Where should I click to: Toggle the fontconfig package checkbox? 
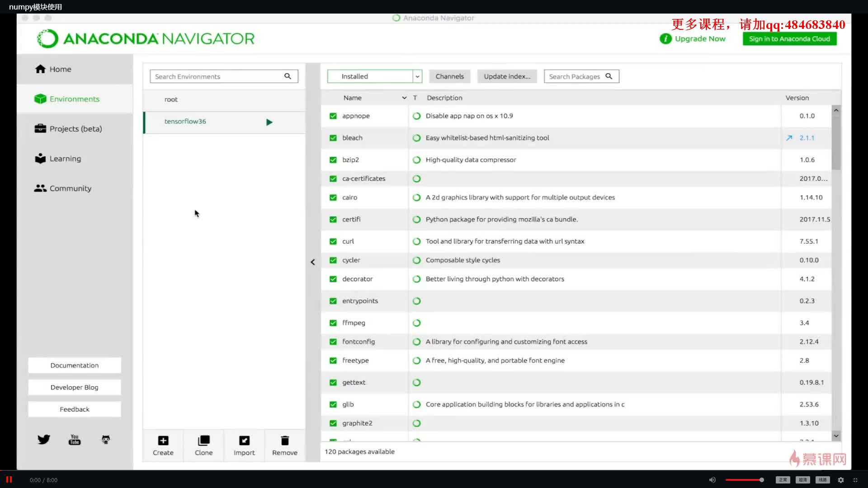(333, 342)
